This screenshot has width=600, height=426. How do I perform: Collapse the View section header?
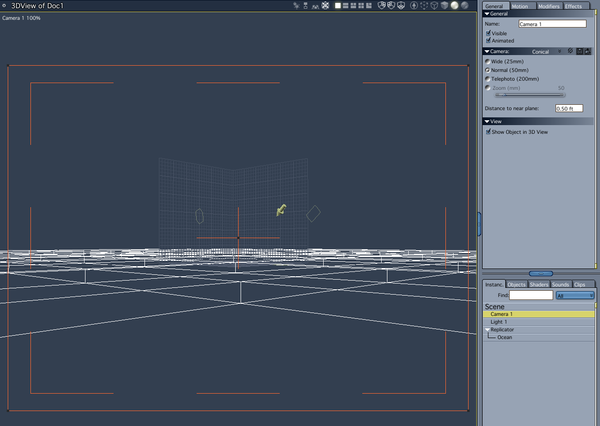[x=487, y=121]
